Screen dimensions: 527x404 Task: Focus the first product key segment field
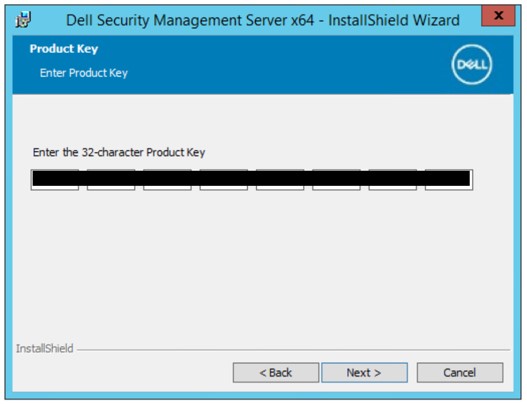pyautogui.click(x=55, y=180)
